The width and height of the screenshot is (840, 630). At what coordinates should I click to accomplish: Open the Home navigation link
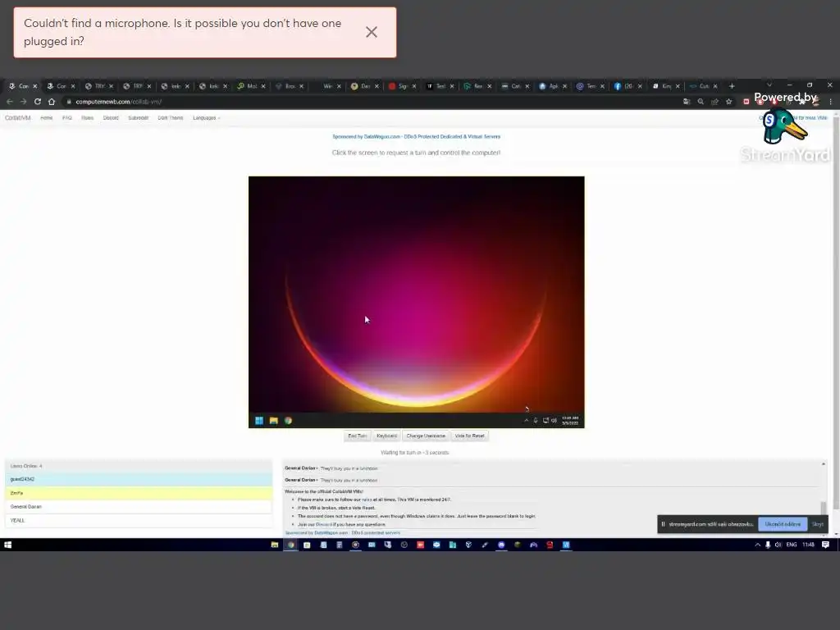[x=47, y=118]
